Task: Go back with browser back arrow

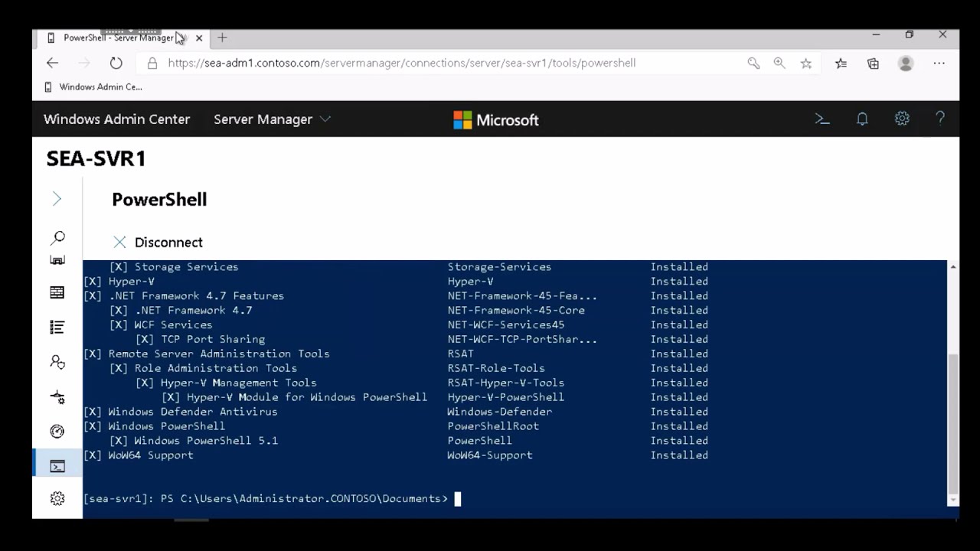Action: [x=52, y=64]
